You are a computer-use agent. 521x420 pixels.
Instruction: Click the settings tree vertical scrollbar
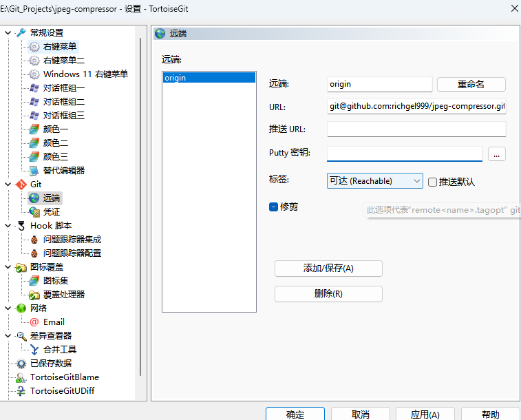click(x=140, y=206)
